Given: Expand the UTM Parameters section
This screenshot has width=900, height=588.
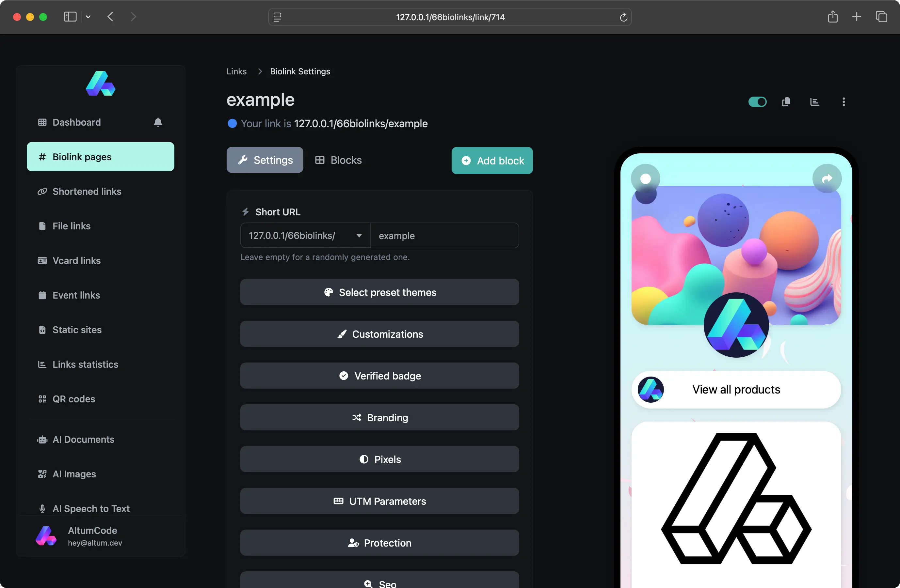Looking at the screenshot, I should [x=379, y=501].
